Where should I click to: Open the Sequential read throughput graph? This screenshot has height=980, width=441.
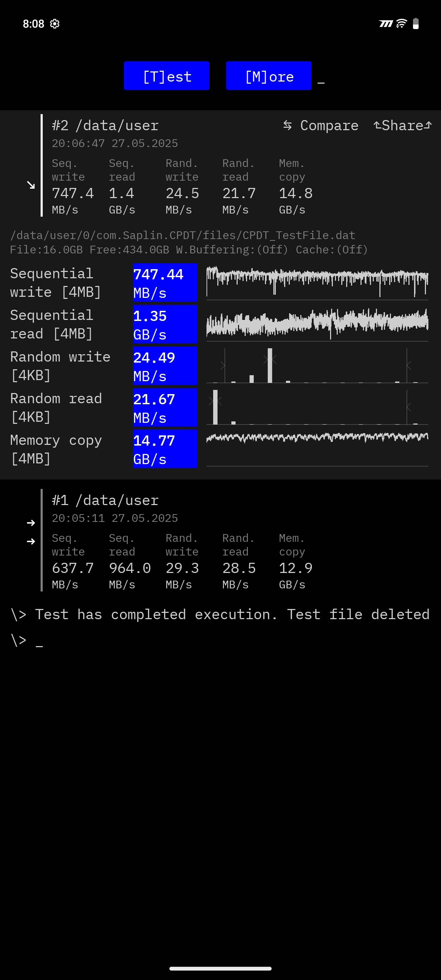pos(317,324)
